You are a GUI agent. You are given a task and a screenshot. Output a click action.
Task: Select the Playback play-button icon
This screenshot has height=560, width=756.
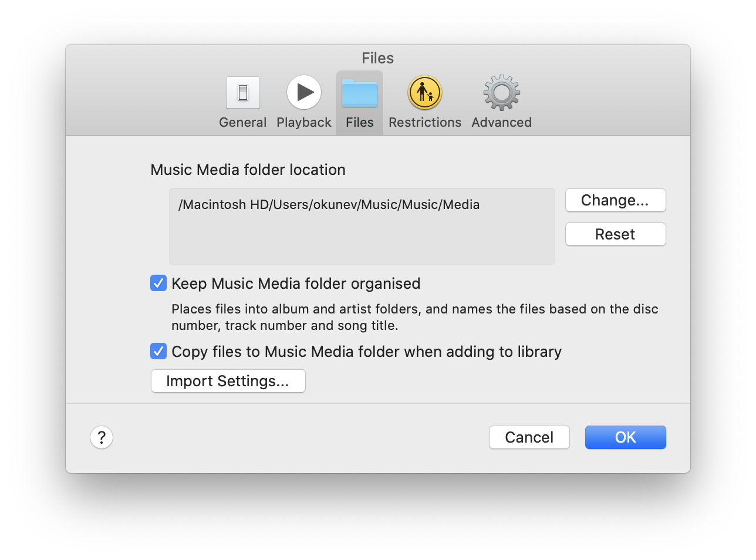point(304,93)
